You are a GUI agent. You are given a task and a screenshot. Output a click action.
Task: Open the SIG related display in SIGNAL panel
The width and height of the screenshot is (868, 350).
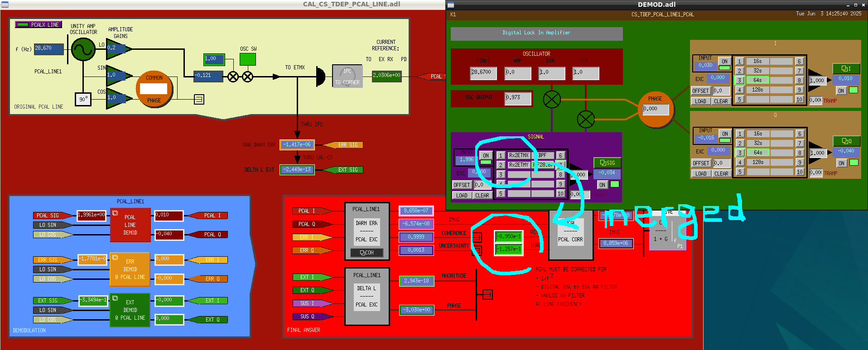(x=607, y=163)
